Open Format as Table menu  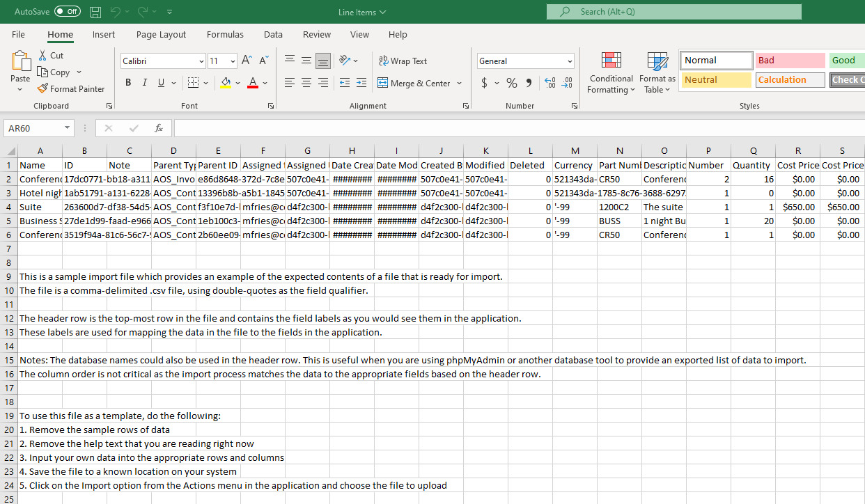pyautogui.click(x=657, y=72)
